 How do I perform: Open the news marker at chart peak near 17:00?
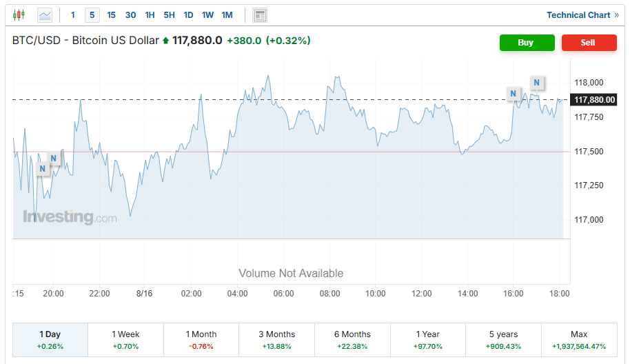[x=536, y=83]
